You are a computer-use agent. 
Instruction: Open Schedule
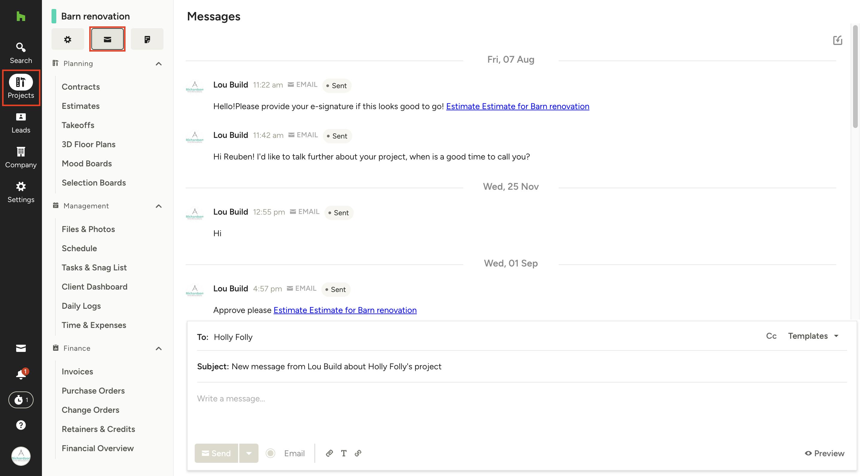click(79, 248)
